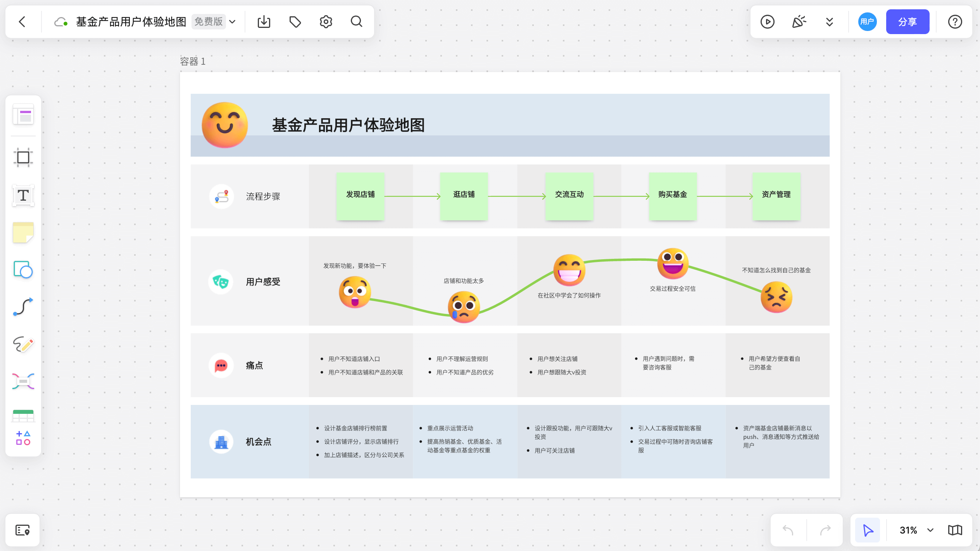Toggle the minimap view

tap(955, 530)
